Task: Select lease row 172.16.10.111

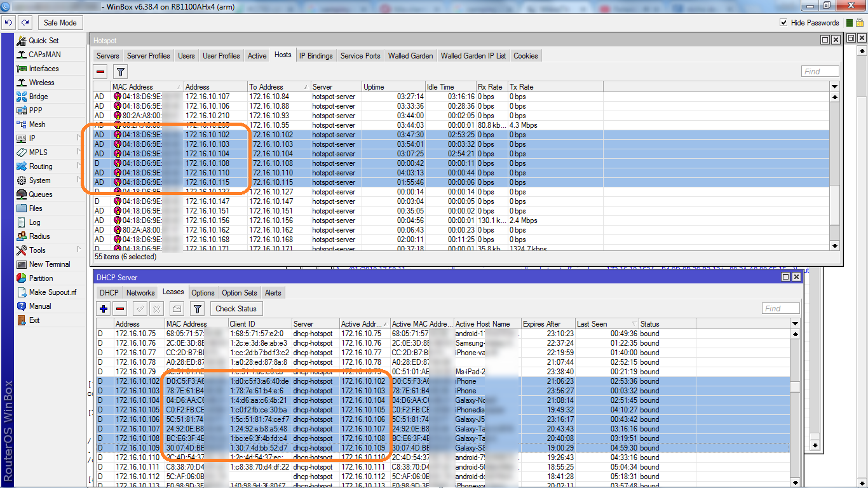Action: point(444,467)
